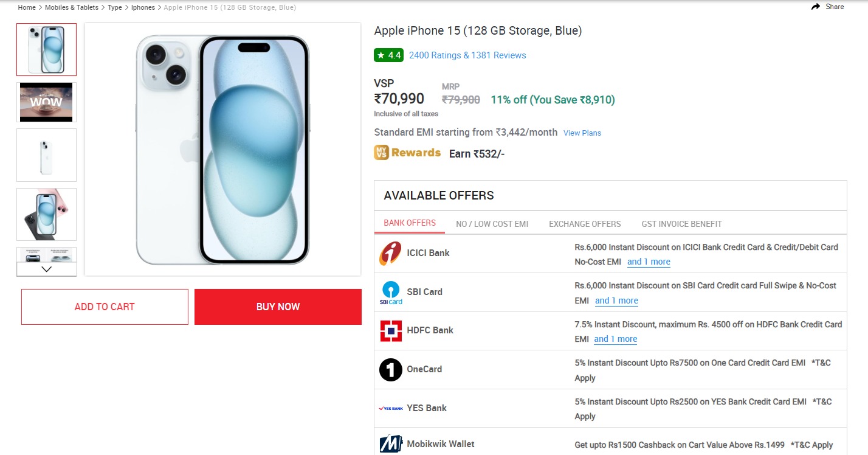Click the BUY NOW button
The image size is (868, 455).
[277, 307]
